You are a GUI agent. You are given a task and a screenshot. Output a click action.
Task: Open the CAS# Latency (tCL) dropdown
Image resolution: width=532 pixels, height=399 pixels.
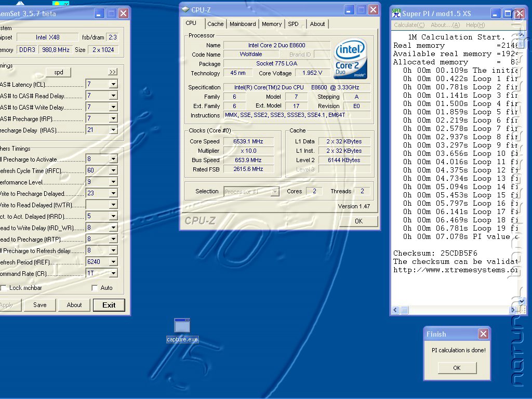pyautogui.click(x=113, y=84)
